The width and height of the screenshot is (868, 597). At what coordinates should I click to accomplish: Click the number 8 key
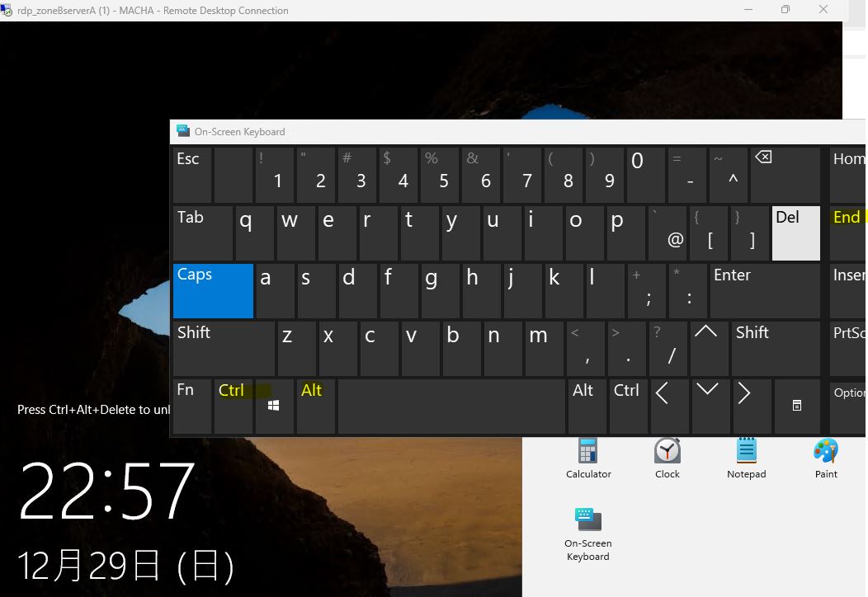[564, 174]
